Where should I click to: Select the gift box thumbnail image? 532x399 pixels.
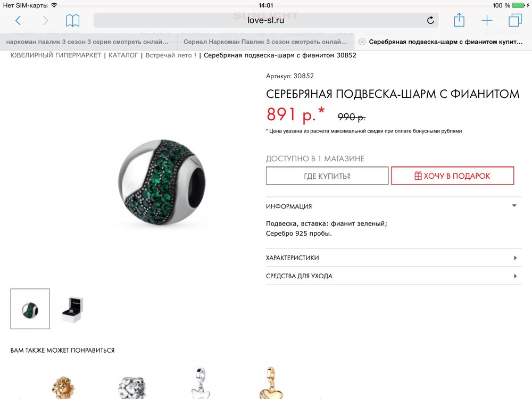coord(72,309)
